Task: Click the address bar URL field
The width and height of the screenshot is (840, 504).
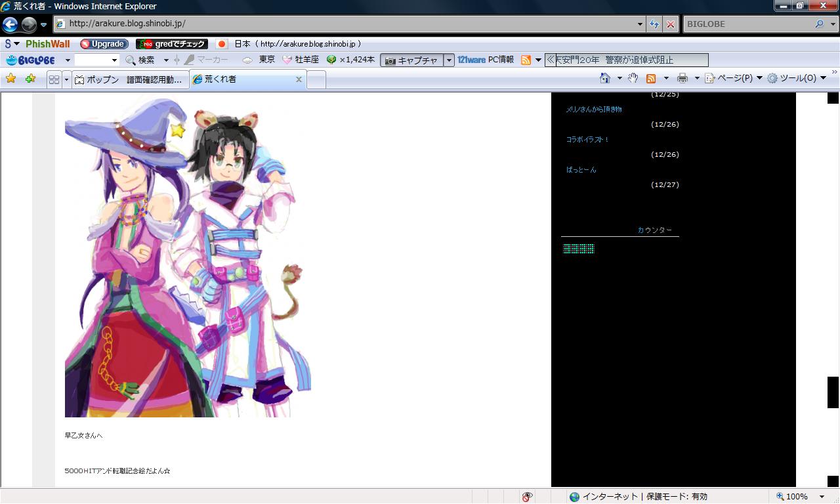Action: pyautogui.click(x=345, y=24)
